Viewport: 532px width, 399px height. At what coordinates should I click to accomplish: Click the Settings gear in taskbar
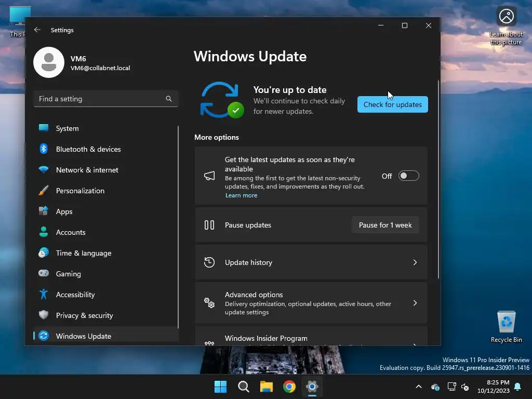click(x=312, y=387)
